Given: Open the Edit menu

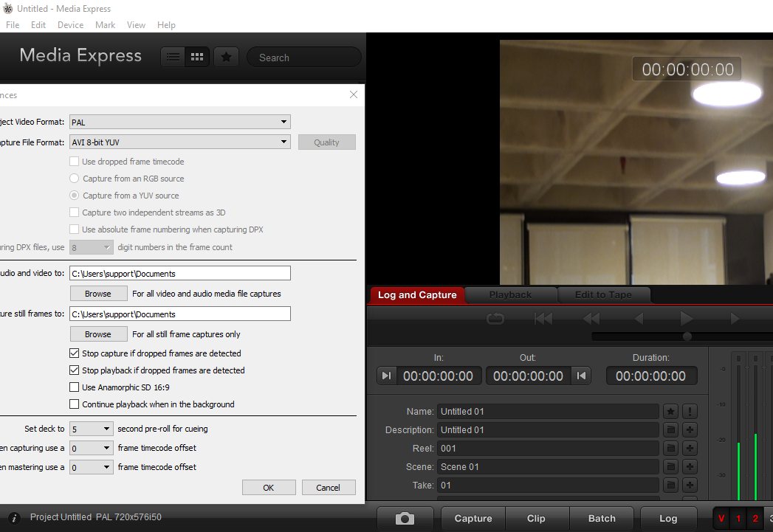Looking at the screenshot, I should (38, 24).
